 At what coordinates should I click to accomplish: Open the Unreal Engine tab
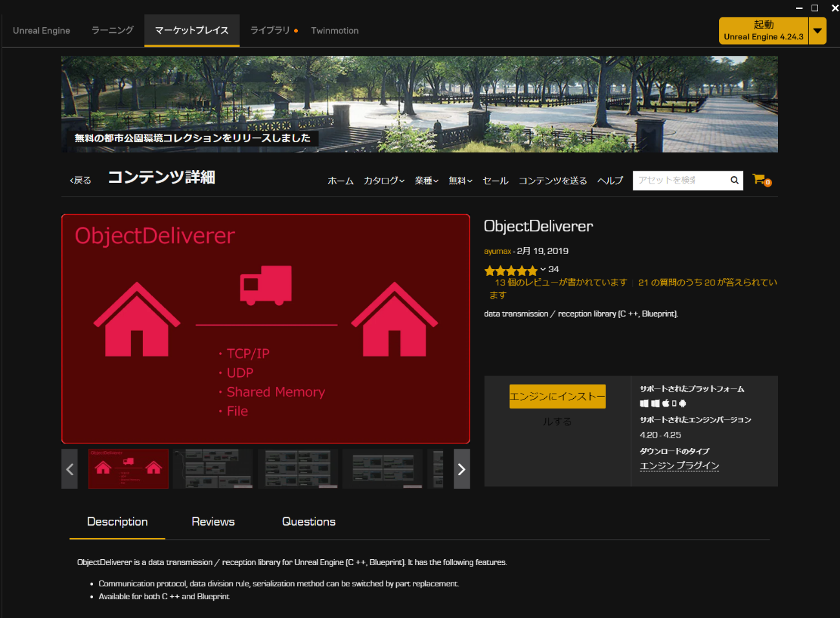click(41, 30)
